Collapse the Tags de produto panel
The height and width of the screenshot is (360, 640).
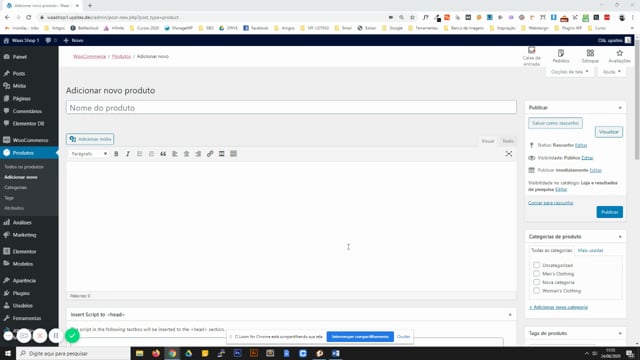tap(620, 333)
